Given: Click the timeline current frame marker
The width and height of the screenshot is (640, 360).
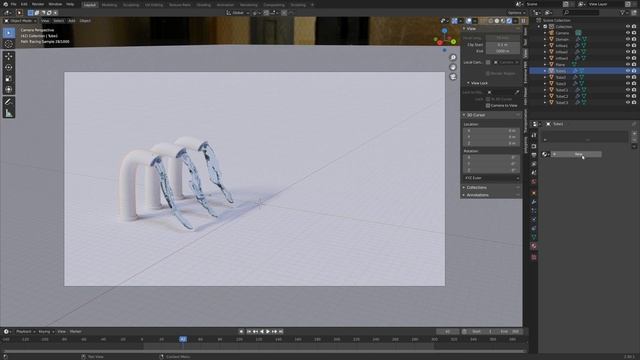Looking at the screenshot, I should (183, 339).
